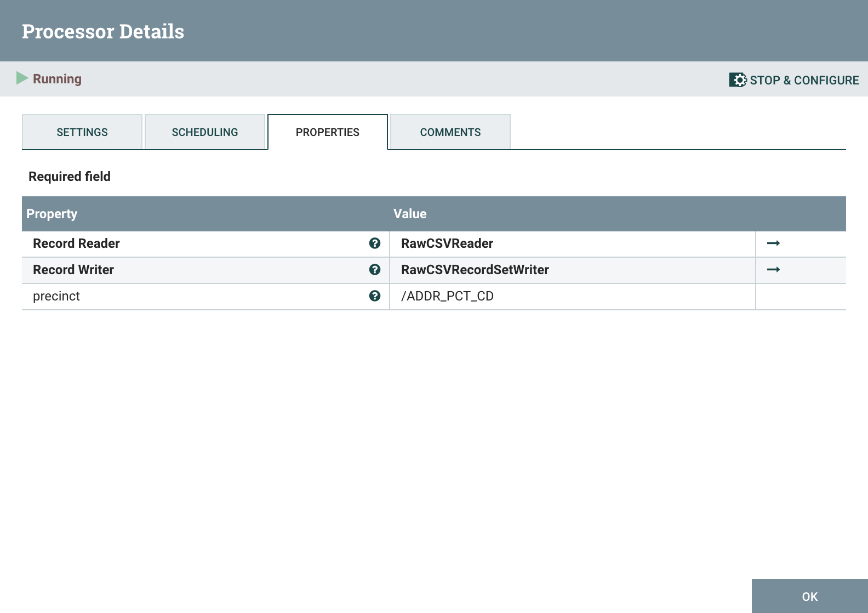The width and height of the screenshot is (868, 613).
Task: Click the Required field label
Action: pyautogui.click(x=70, y=177)
